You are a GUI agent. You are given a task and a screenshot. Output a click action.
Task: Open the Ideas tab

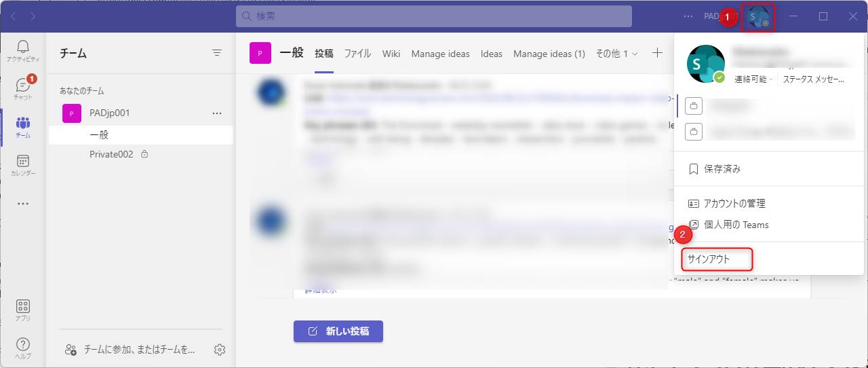click(x=492, y=54)
